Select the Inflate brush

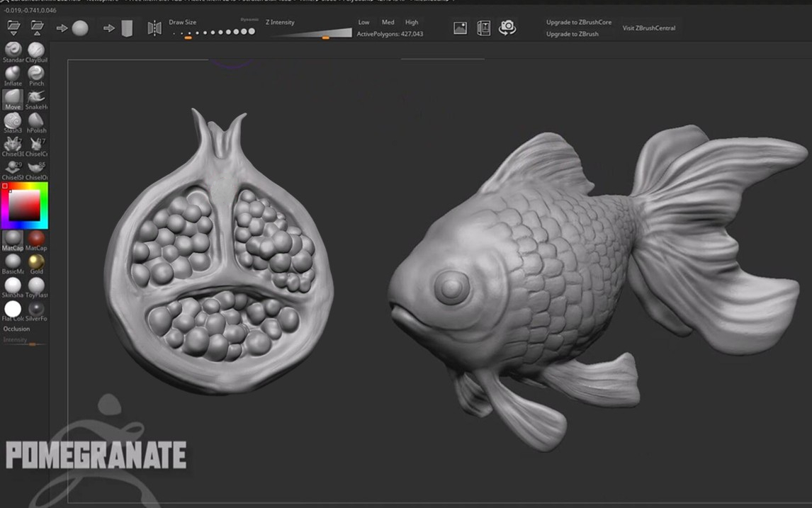[x=12, y=73]
